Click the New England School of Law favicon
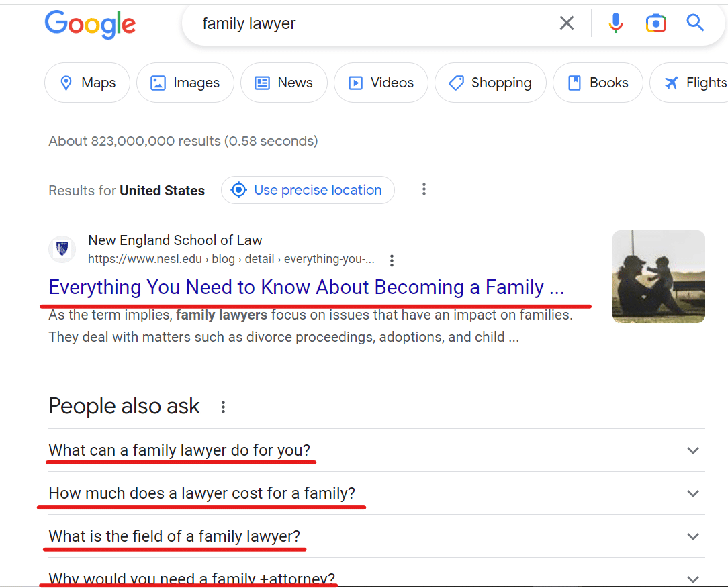This screenshot has width=728, height=588. 62,249
